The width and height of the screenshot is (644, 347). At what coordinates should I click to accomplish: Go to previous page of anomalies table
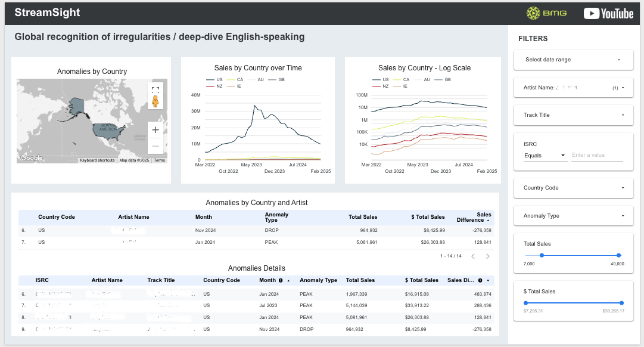[473, 256]
